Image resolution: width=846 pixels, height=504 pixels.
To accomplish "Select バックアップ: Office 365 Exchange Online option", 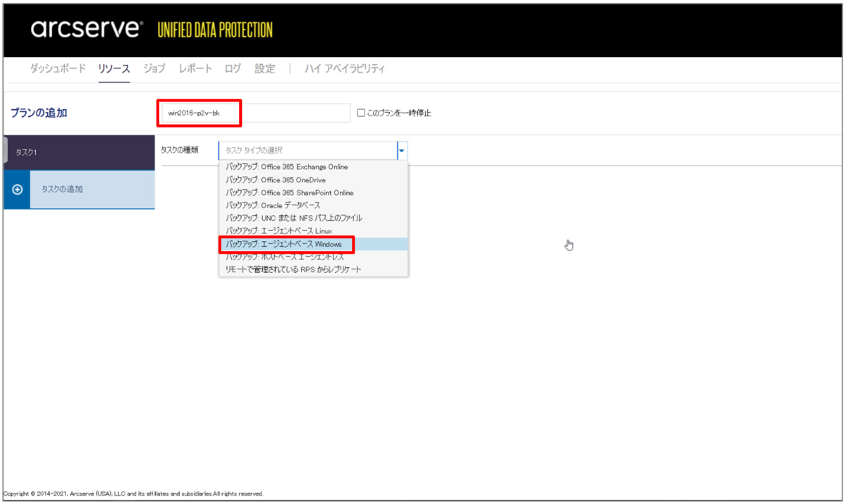I will 313,167.
